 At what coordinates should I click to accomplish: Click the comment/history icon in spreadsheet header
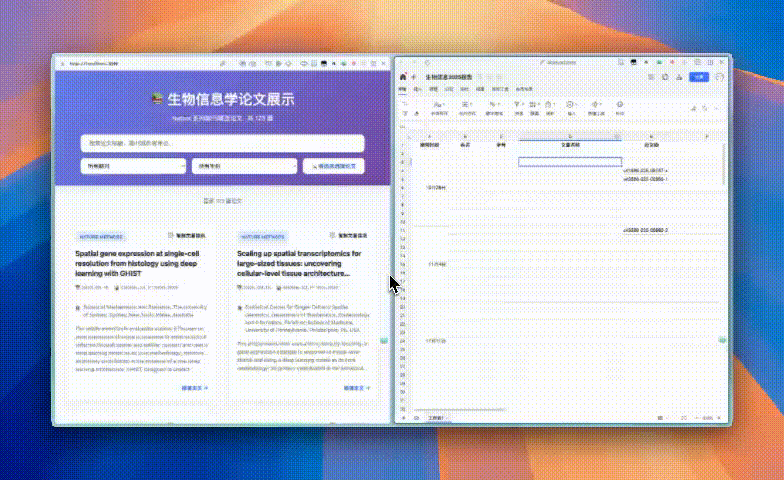pos(665,77)
